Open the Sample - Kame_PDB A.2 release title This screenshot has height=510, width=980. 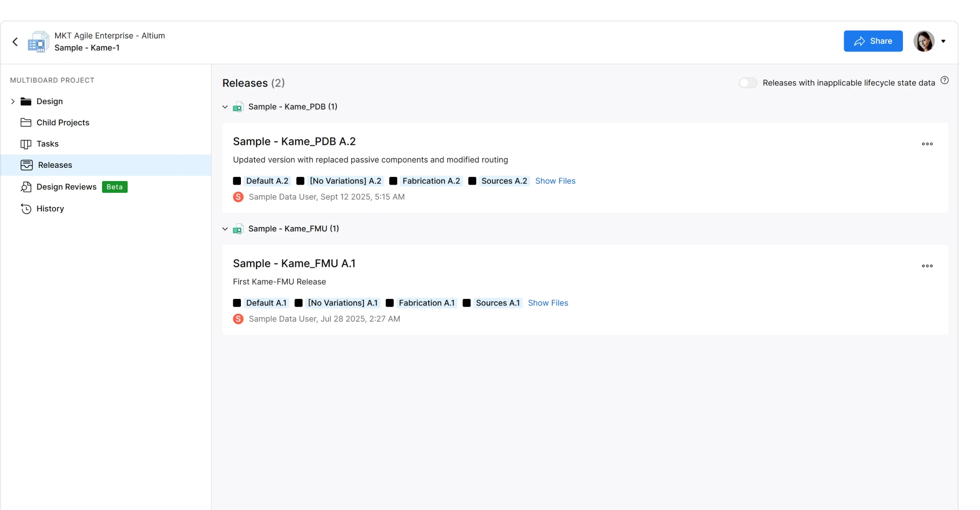[295, 141]
